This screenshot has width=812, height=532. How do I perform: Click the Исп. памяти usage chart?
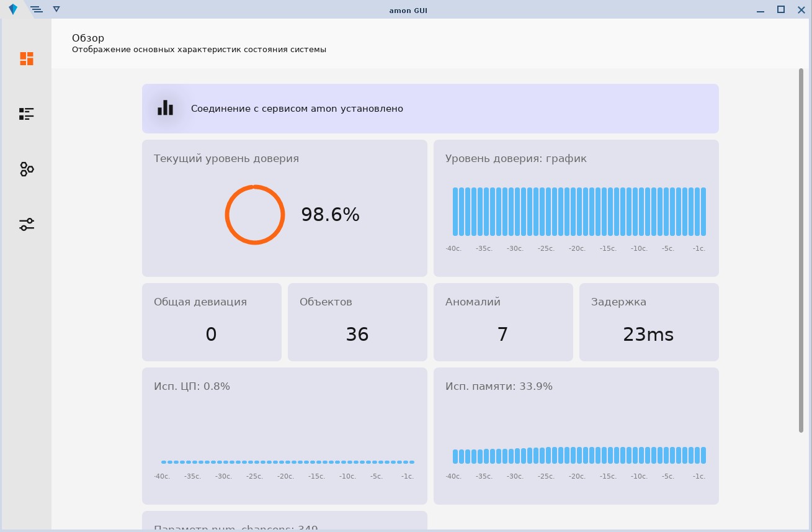pyautogui.click(x=579, y=454)
